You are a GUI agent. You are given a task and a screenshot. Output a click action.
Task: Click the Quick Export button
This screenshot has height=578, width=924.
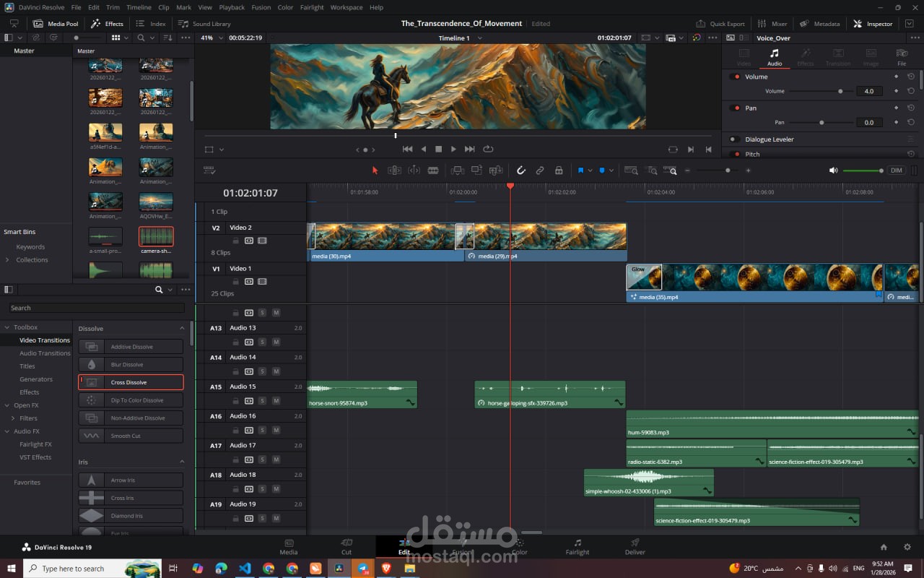point(720,23)
